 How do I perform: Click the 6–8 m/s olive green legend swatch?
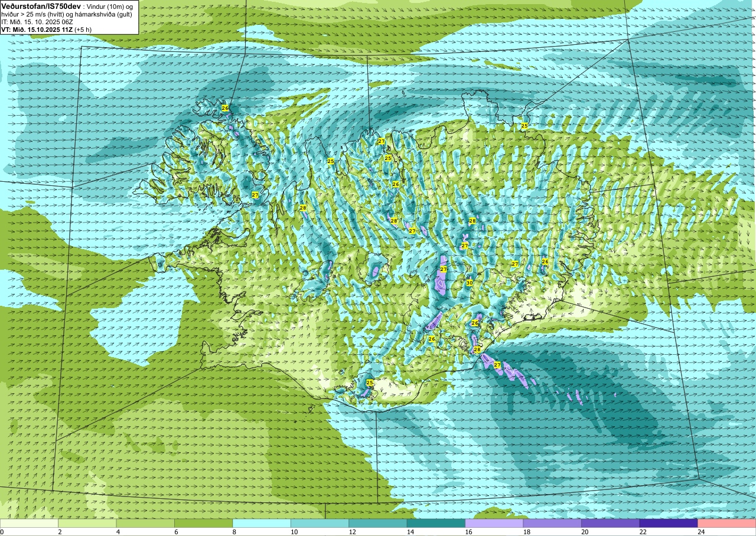(204, 524)
